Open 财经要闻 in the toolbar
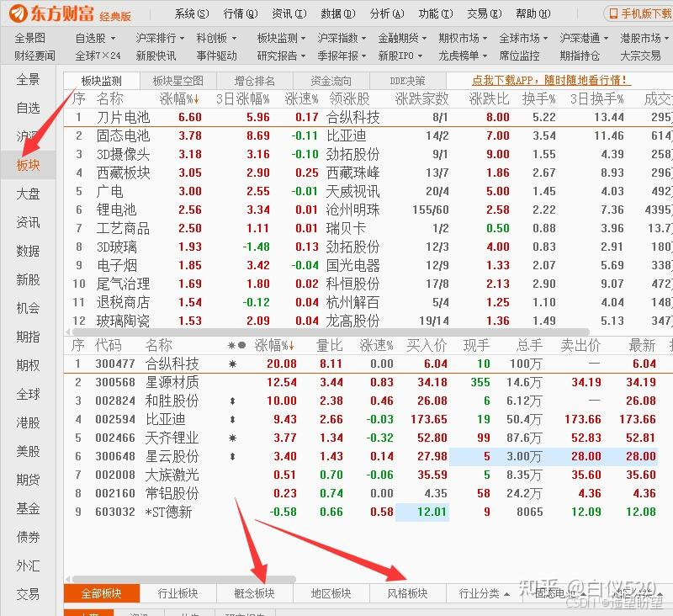673x616 pixels. point(34,56)
